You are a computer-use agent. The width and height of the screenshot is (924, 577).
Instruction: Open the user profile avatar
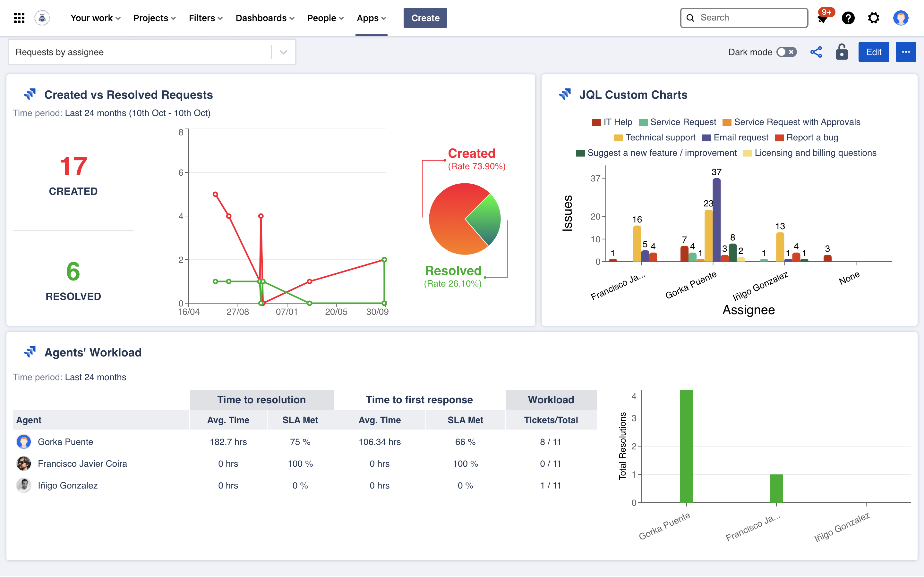point(901,18)
